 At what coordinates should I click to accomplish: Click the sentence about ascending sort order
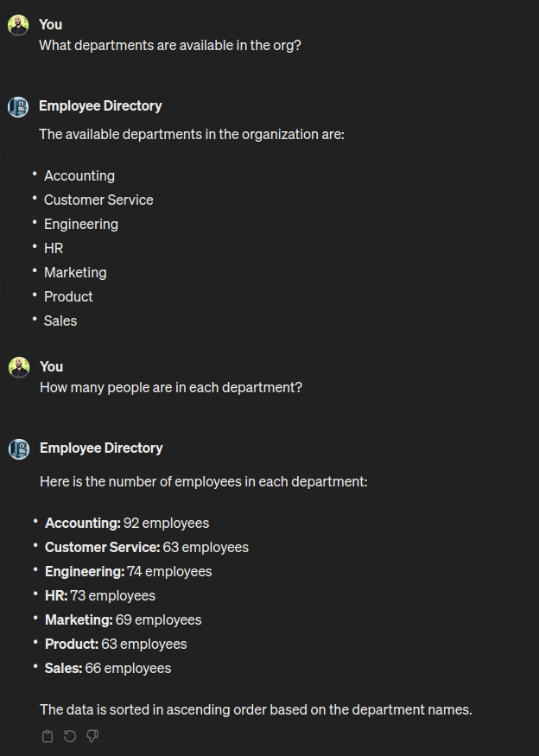(256, 709)
